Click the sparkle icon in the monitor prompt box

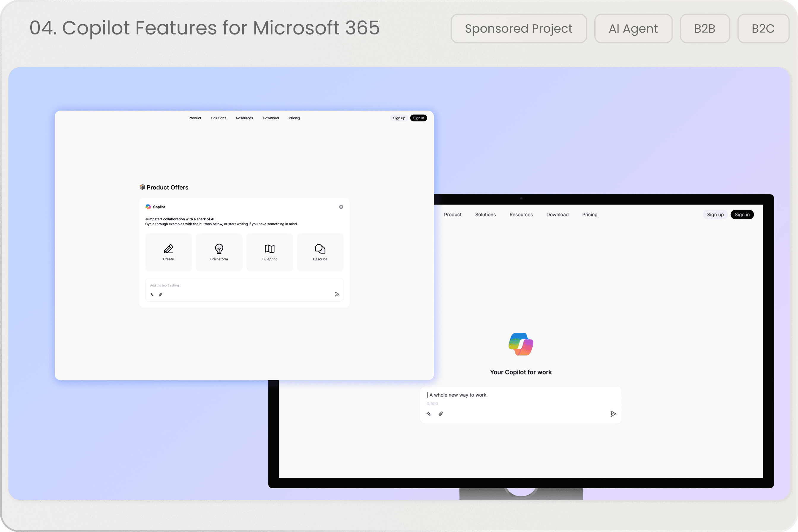(x=429, y=414)
